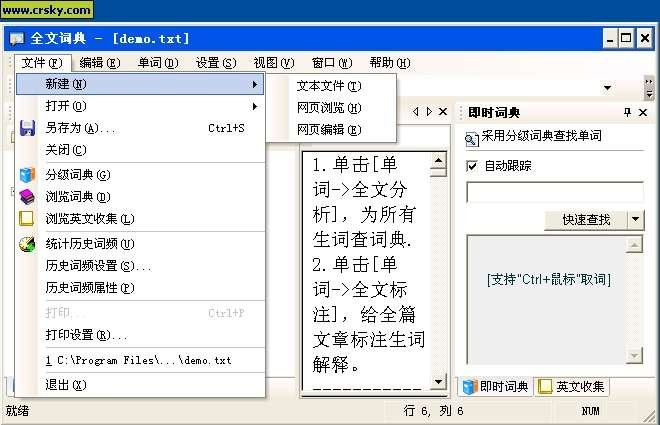Select 网页浏览(H) in the submenu
660x425 pixels.
click(331, 108)
